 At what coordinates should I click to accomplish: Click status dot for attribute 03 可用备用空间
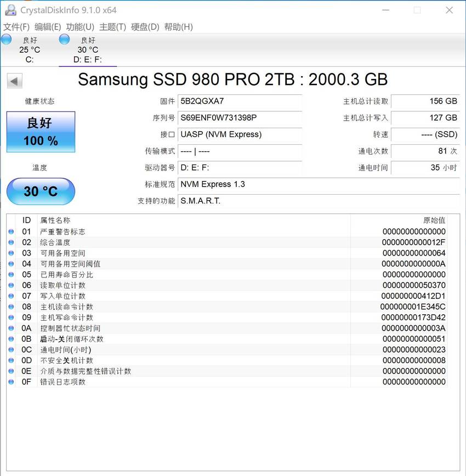[x=11, y=253]
